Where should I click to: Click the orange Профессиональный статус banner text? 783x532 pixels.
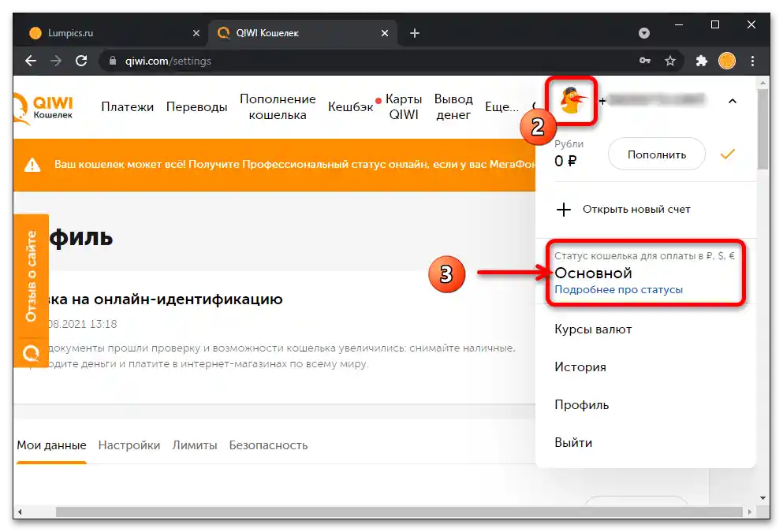[295, 164]
